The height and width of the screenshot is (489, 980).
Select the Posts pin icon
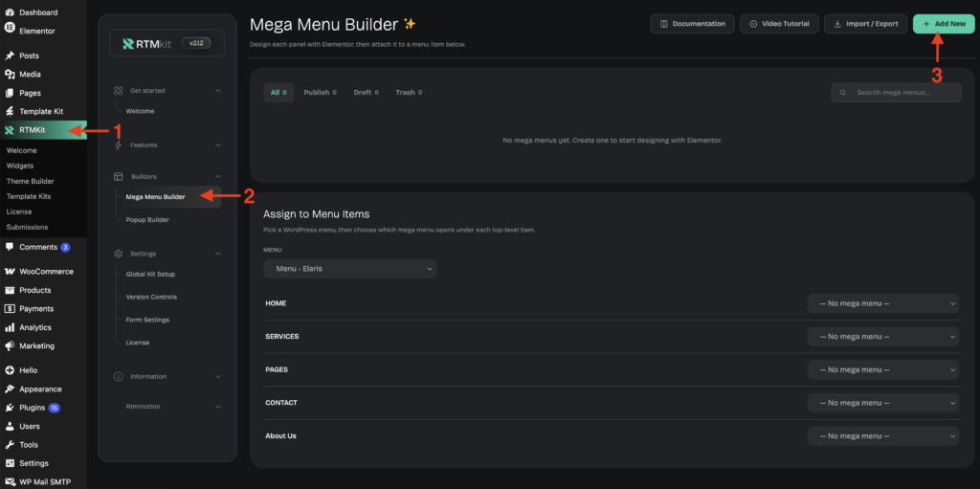tap(10, 56)
